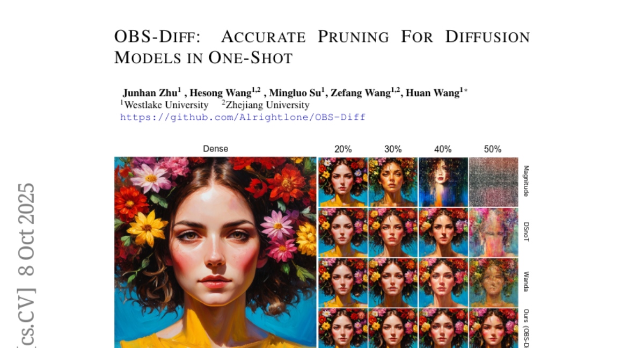Choose the Wanda 50% faded thumbnail
The image size is (644, 348).
(x=493, y=282)
